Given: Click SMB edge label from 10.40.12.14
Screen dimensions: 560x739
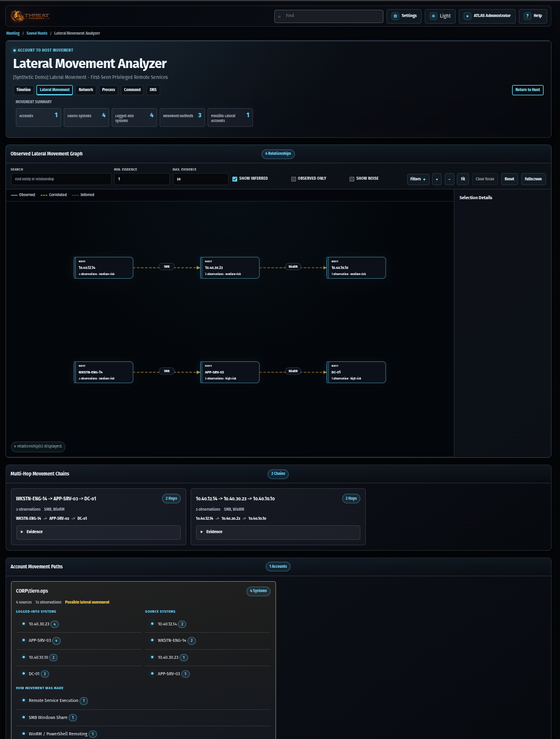Looking at the screenshot, I should click(x=167, y=267).
